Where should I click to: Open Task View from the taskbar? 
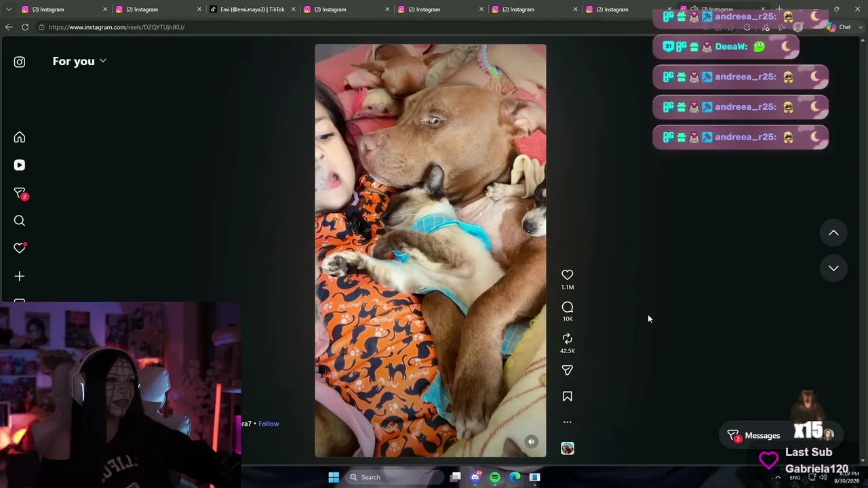click(x=456, y=477)
